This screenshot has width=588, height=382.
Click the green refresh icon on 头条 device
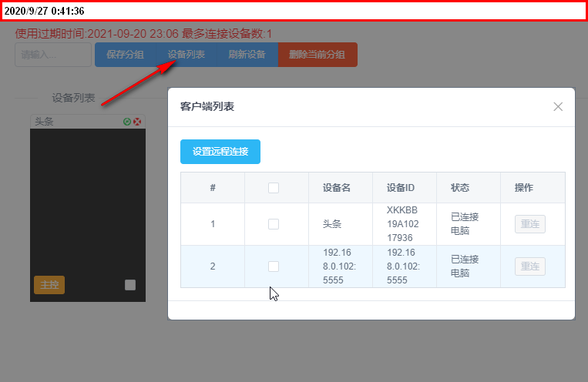click(127, 122)
